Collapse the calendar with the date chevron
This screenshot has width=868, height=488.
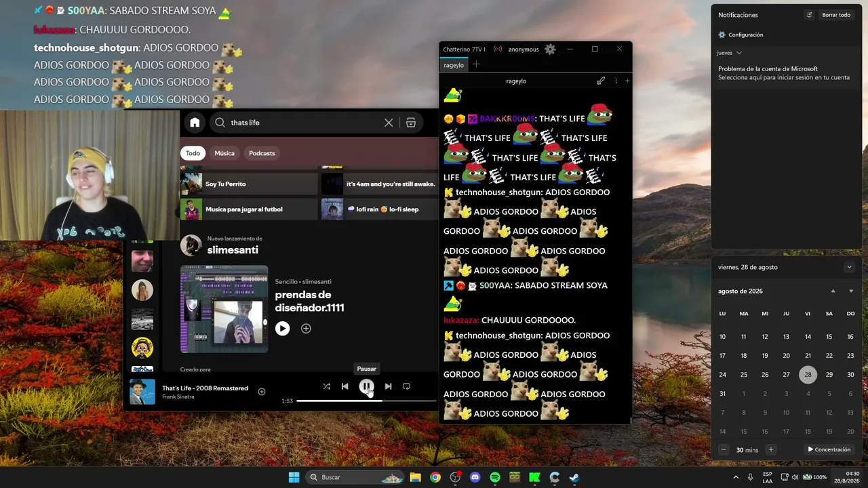click(849, 267)
